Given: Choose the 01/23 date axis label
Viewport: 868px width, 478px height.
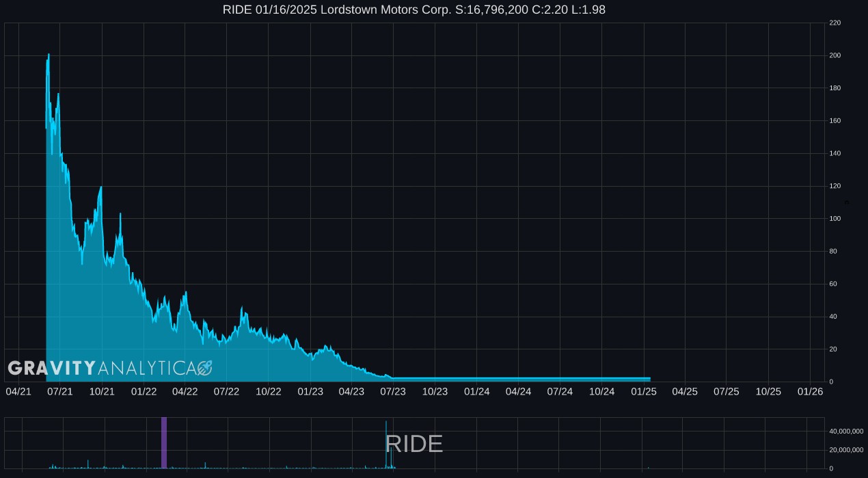Looking at the screenshot, I should (310, 391).
